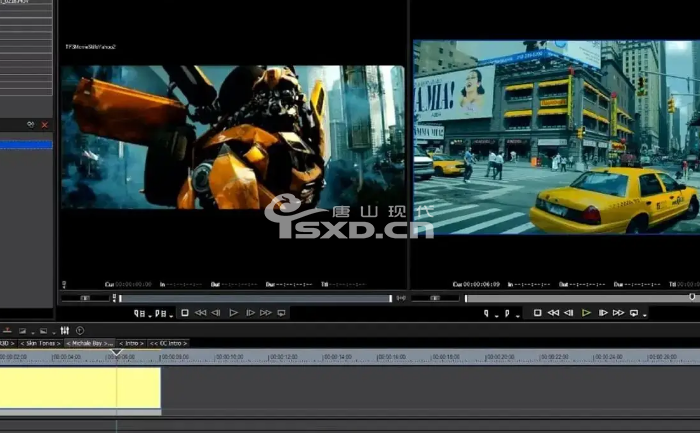Screen dimensions: 700x433
Task: Open the audio mixer sliders icon
Action: (x=65, y=330)
